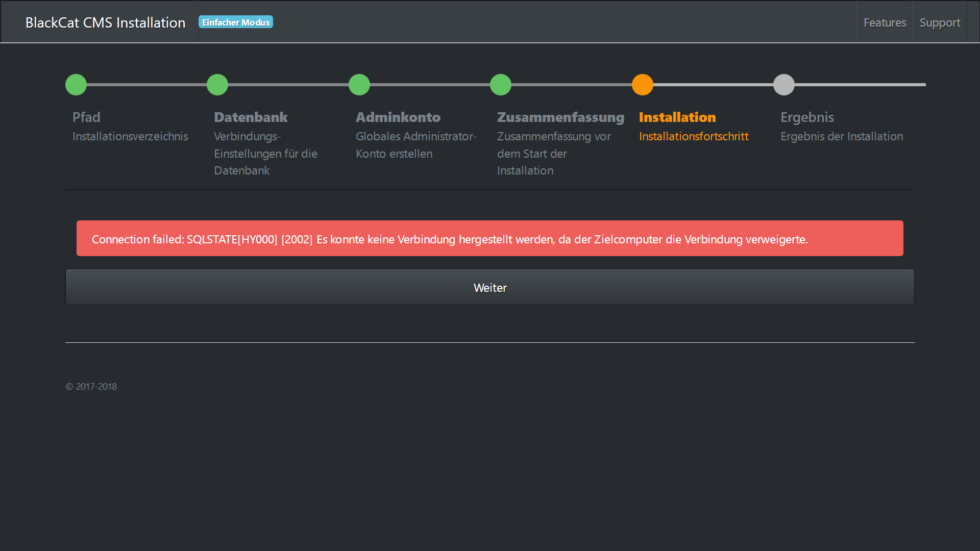Viewport: 980px width, 551px height.
Task: Click the Zusammenfassung vor dem Start text
Action: pos(554,154)
